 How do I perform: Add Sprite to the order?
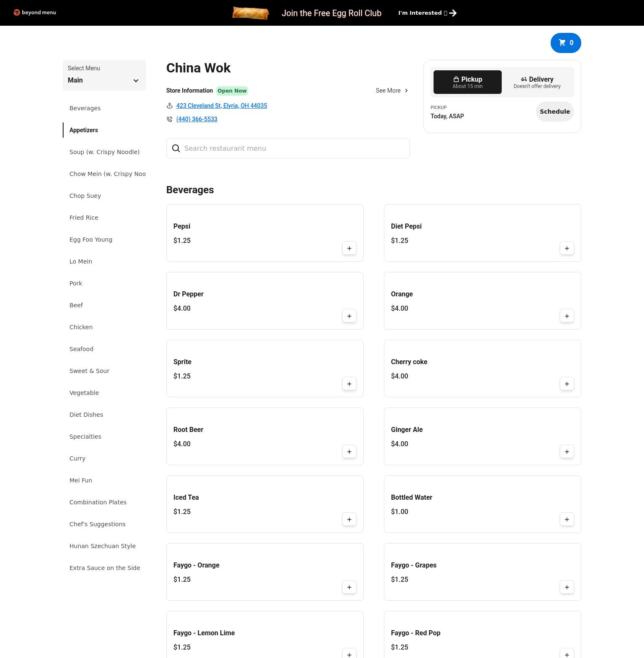(x=349, y=384)
